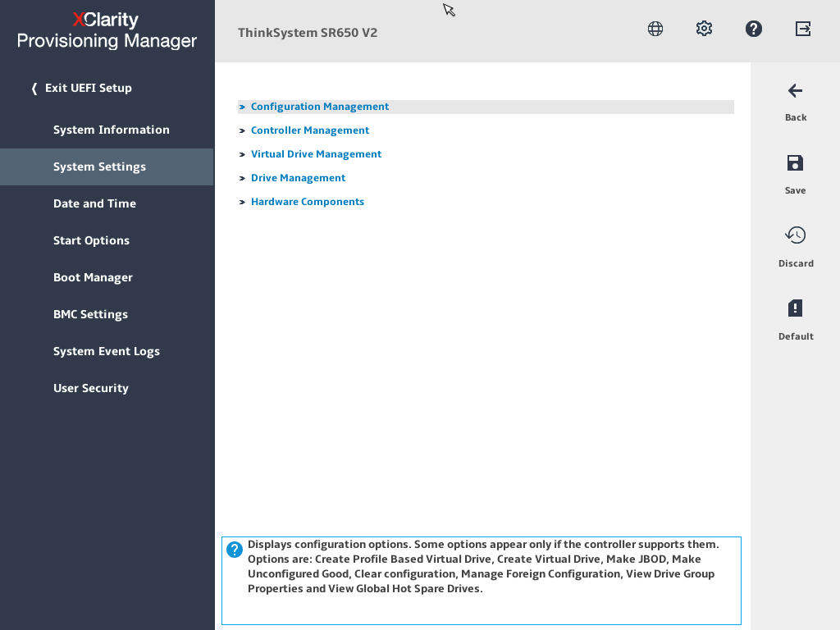Click the Default settings icon
Image resolution: width=840 pixels, height=630 pixels.
796,308
